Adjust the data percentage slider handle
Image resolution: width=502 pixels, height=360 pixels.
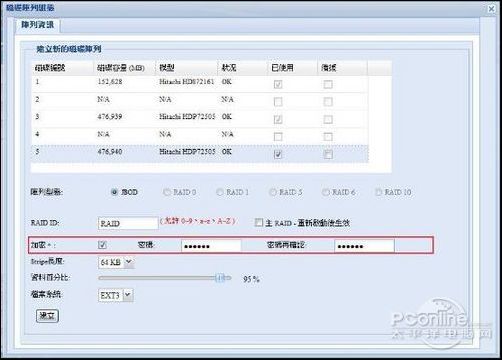220,278
